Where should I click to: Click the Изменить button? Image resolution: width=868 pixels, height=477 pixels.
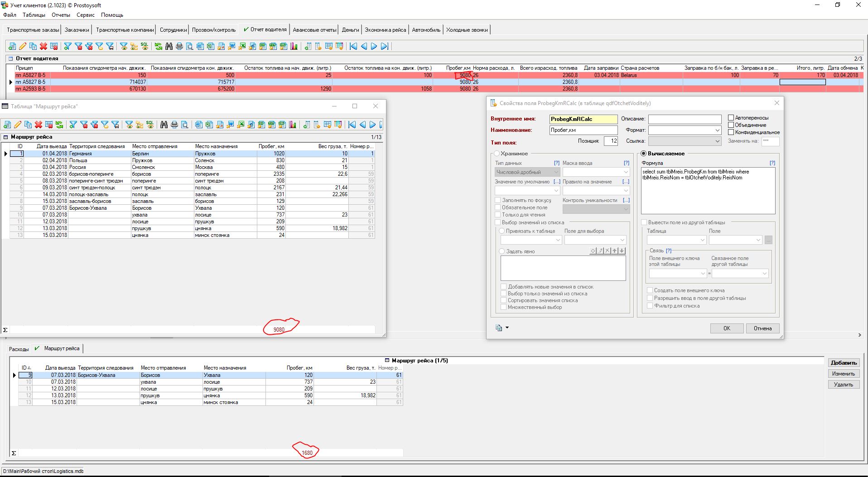point(844,374)
